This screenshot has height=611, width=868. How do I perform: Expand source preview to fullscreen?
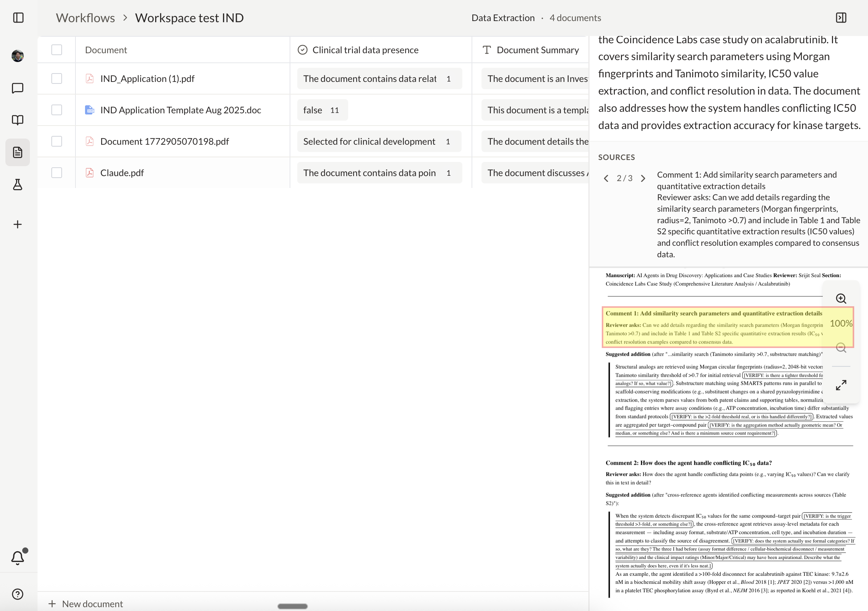pos(841,385)
